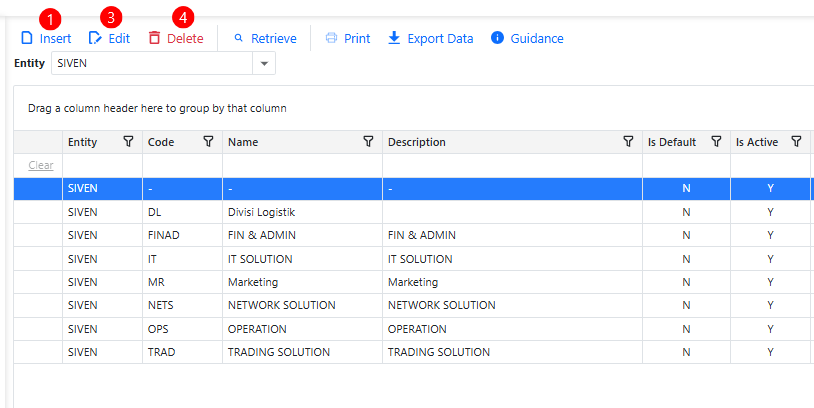Open the Name column filter icon
The image size is (814, 408).
[368, 142]
